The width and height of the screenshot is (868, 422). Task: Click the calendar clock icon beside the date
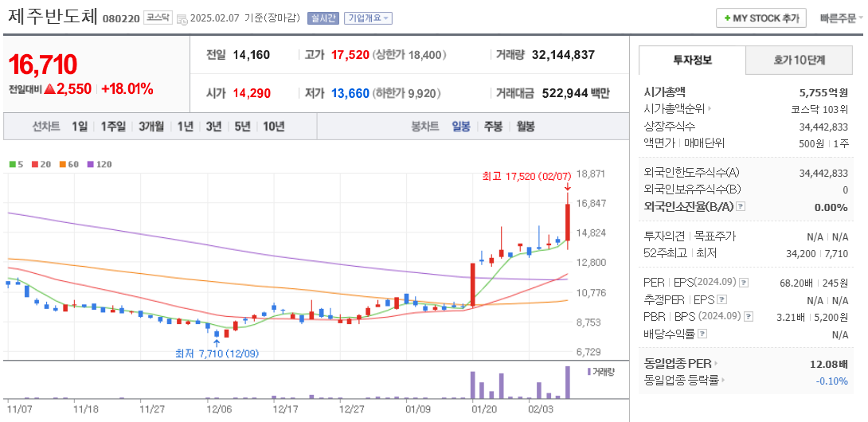click(182, 19)
